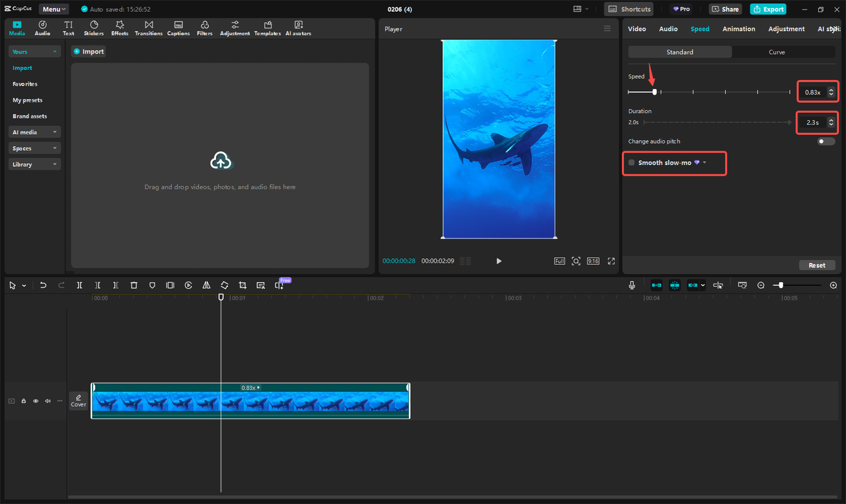
Task: Click the Delete icon in timeline toolbar
Action: (134, 285)
